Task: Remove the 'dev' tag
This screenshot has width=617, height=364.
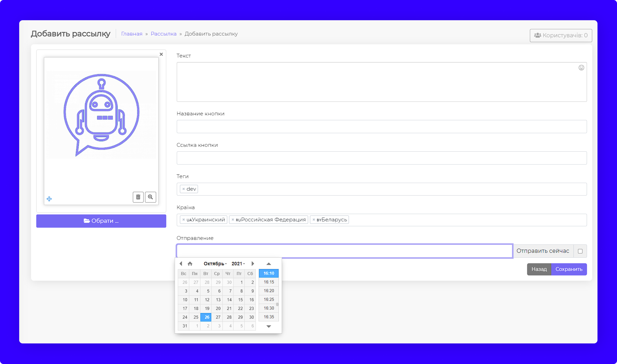Action: coord(183,189)
